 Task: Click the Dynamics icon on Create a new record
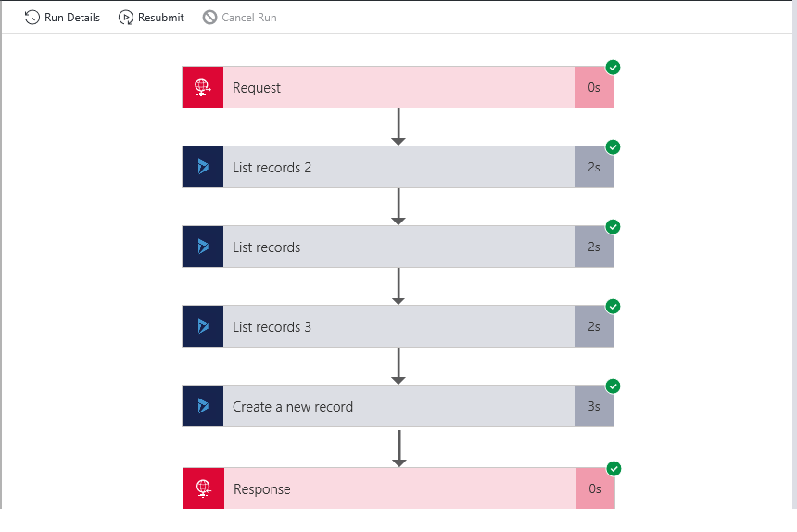click(x=203, y=406)
